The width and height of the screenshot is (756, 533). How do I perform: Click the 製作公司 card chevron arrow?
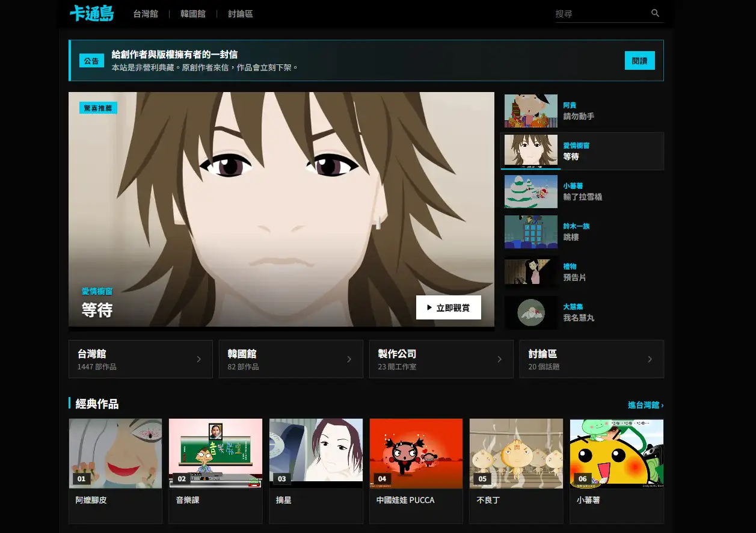(500, 359)
